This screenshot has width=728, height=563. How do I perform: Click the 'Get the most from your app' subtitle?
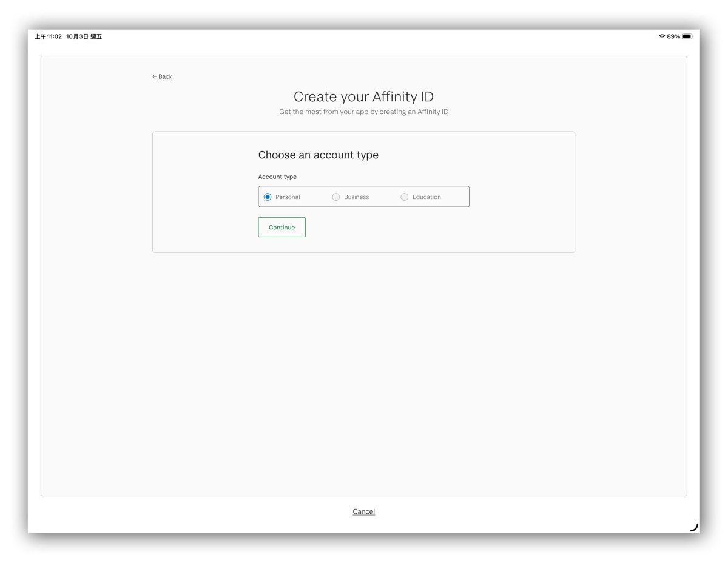(363, 112)
